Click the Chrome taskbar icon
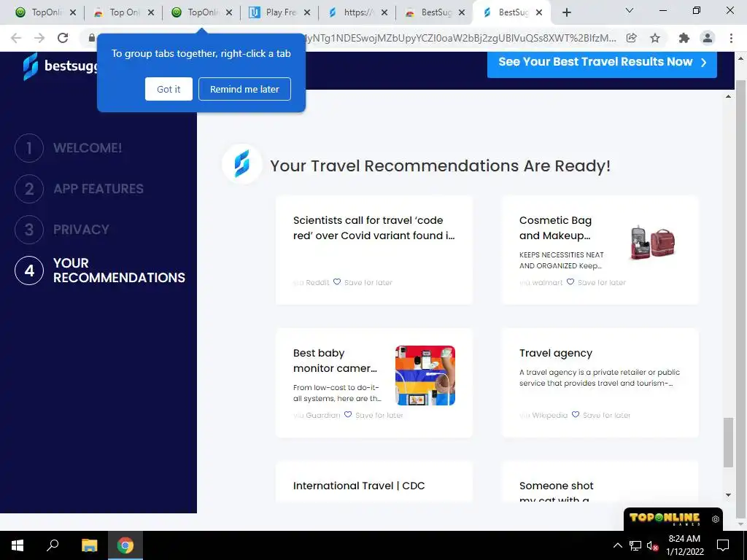747x560 pixels. pos(125,545)
